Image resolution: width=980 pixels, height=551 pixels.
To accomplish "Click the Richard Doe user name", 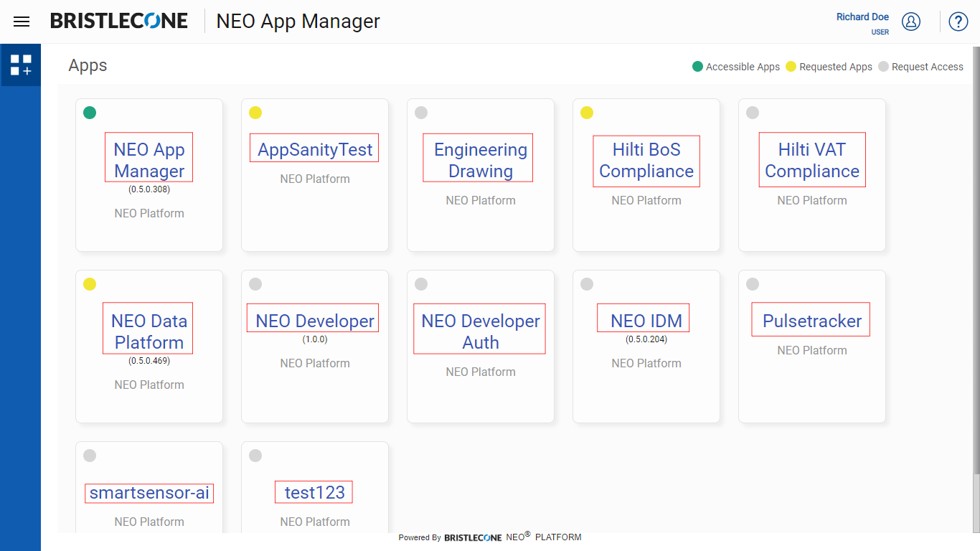I will [862, 17].
